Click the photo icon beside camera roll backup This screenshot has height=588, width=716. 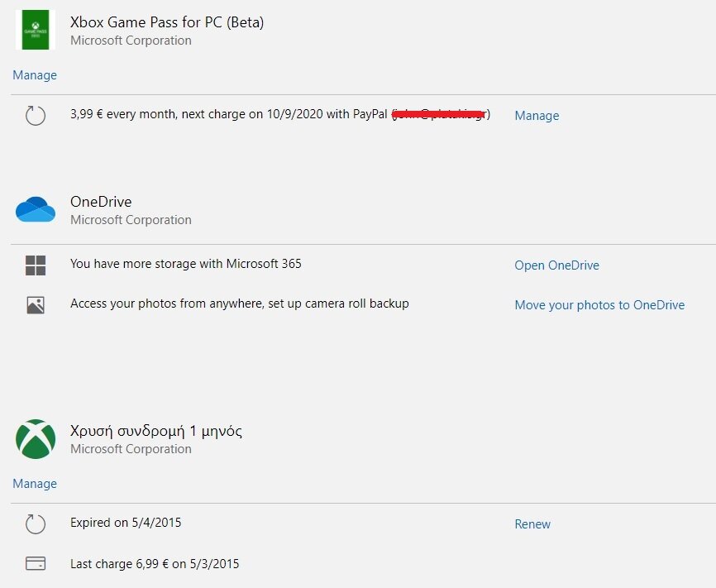pyautogui.click(x=36, y=305)
